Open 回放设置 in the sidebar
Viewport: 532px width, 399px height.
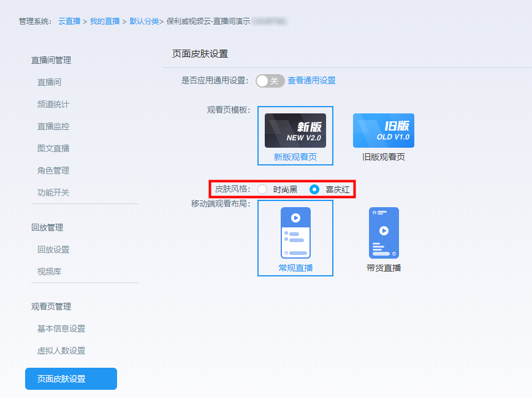tap(53, 249)
